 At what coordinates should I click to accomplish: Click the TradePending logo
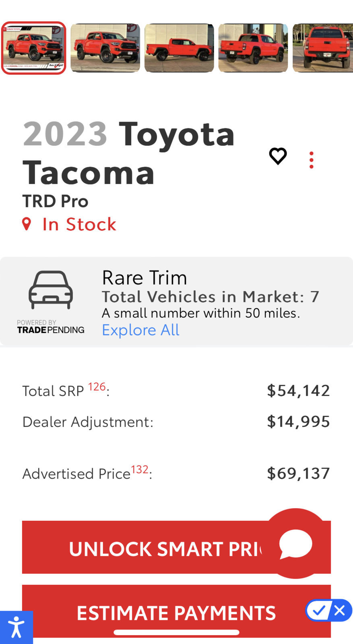click(51, 327)
